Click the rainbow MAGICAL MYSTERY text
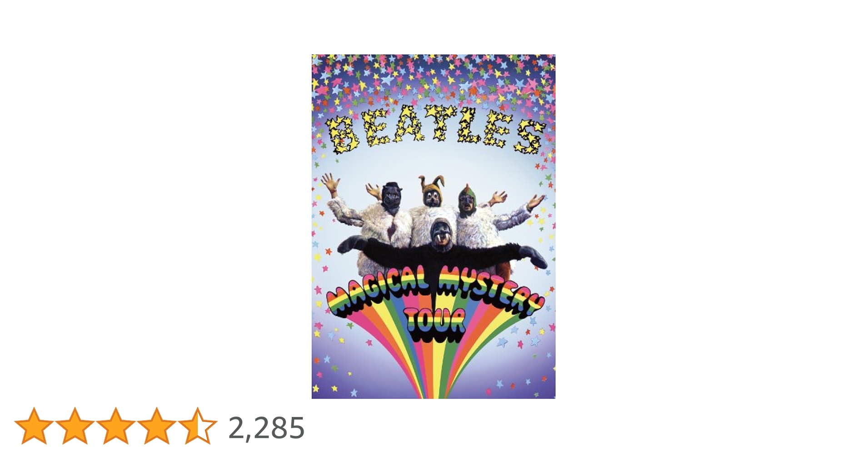 (434, 293)
